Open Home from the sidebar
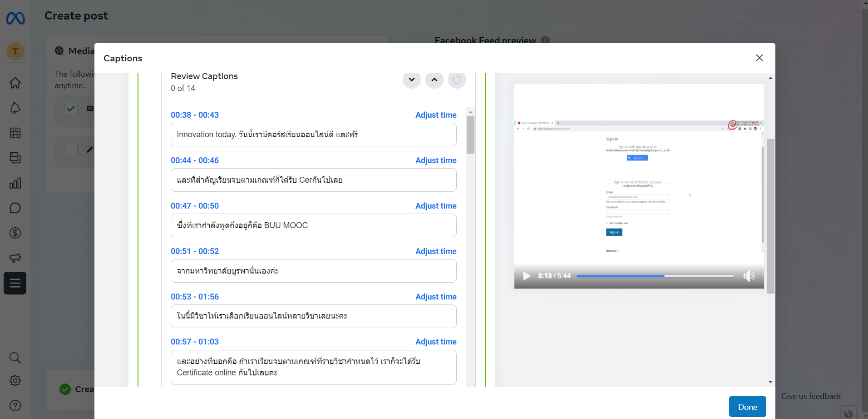 coord(15,83)
